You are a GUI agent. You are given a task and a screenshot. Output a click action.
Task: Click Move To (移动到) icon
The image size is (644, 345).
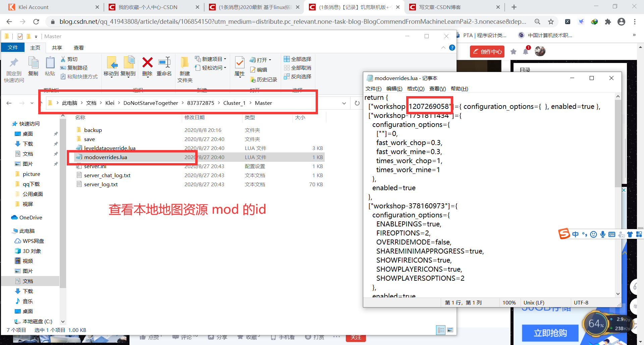[112, 63]
